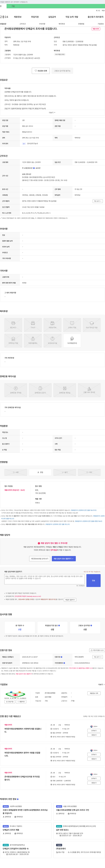Screen dimensions: 105x868
Task: Open the 지도 보기 dropdown in 근무조건
Action: (x=98, y=201)
